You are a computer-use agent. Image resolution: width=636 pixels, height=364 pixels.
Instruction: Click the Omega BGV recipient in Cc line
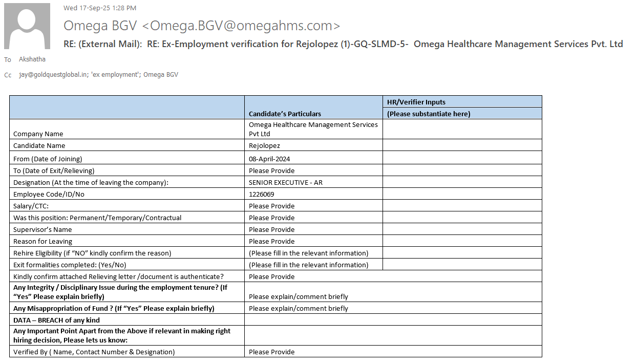coord(161,75)
